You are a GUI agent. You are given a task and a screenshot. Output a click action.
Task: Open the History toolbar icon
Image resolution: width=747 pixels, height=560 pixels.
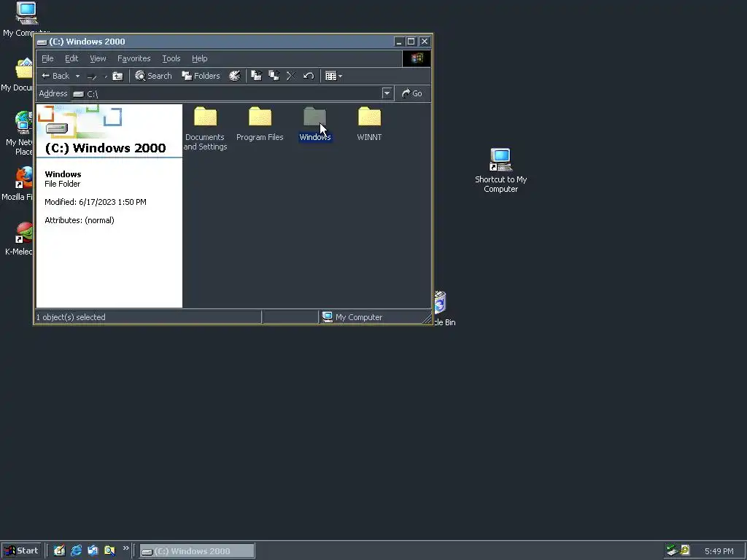tap(234, 76)
